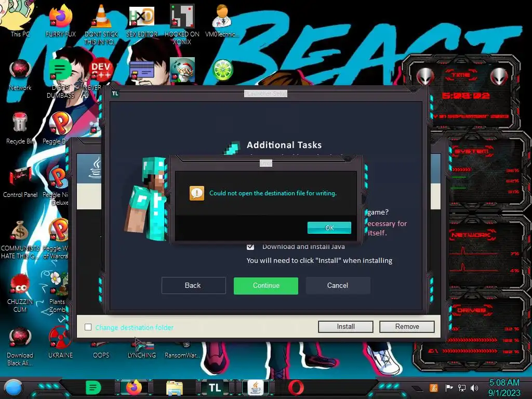Click the Action Center flag tray icon

449,388
